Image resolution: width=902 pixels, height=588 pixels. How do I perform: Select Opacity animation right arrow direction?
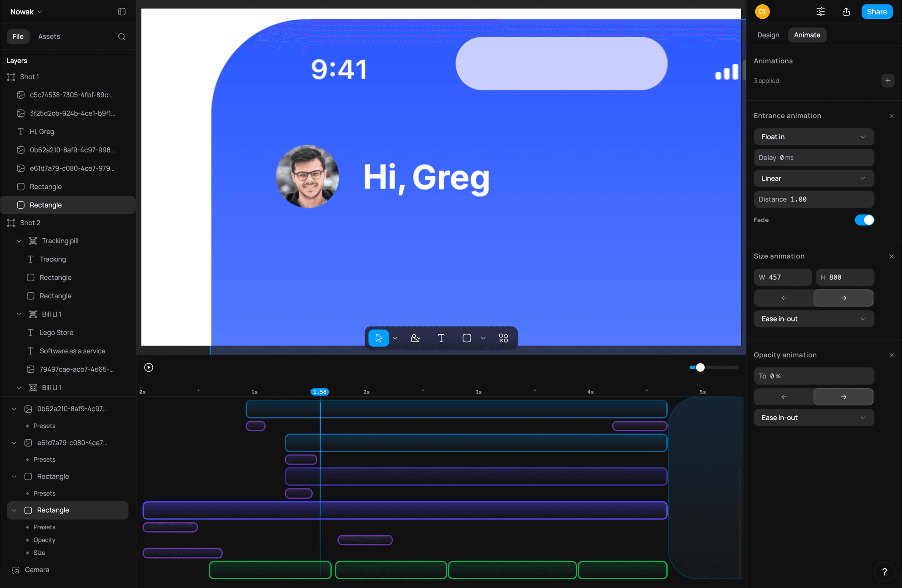[x=843, y=397]
